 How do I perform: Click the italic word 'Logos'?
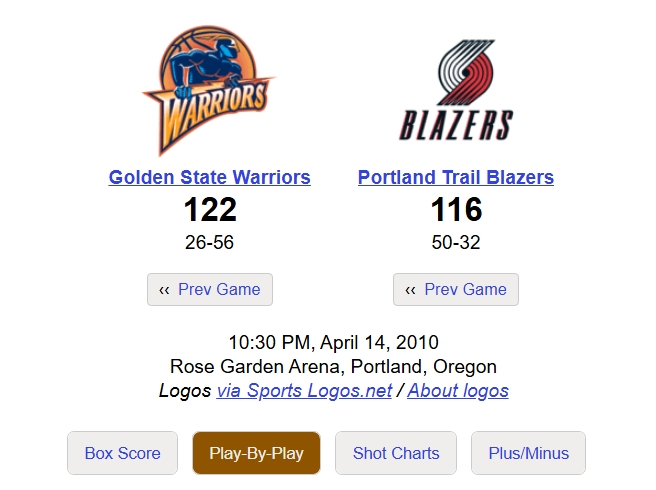[185, 391]
